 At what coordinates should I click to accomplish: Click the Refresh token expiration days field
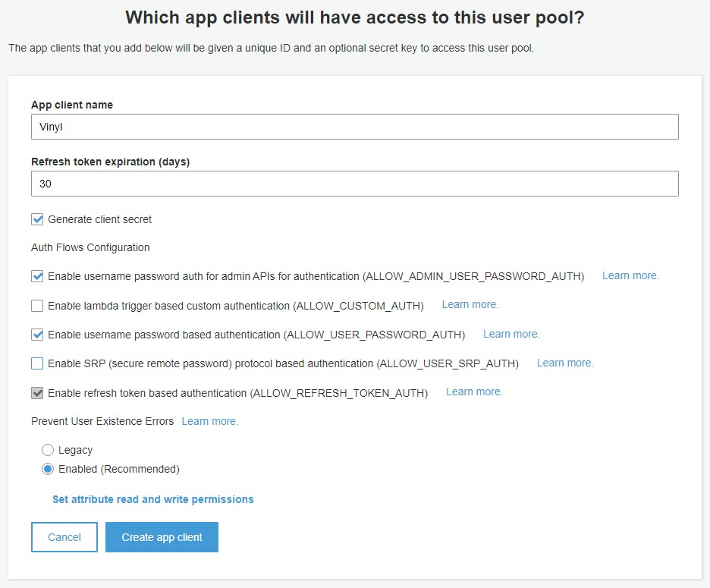pos(354,184)
